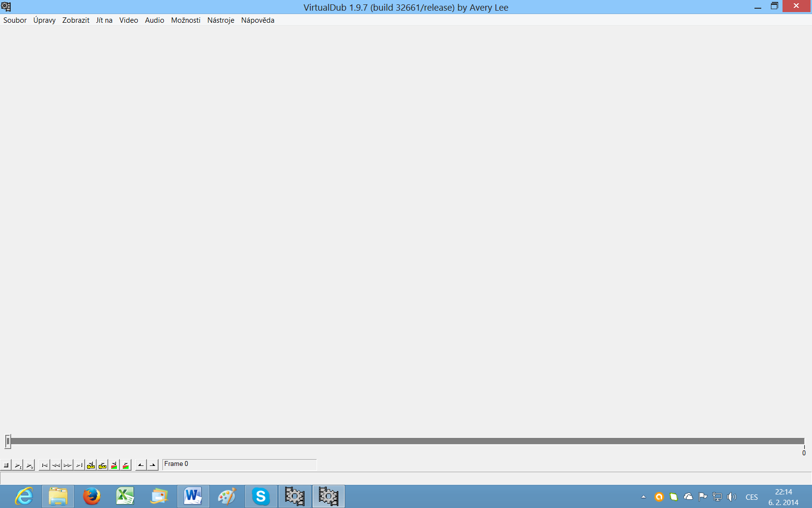
Task: Click the timeline position slider thumb
Action: coord(8,441)
